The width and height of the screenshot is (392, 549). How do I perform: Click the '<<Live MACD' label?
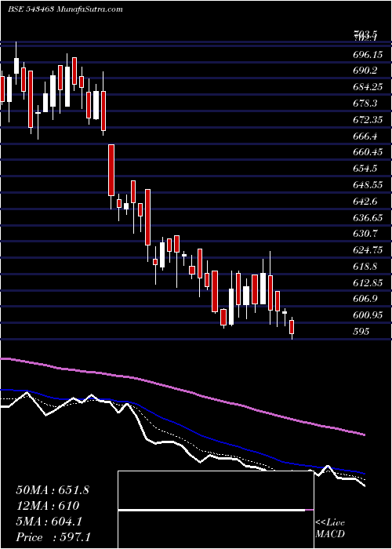coord(330,529)
